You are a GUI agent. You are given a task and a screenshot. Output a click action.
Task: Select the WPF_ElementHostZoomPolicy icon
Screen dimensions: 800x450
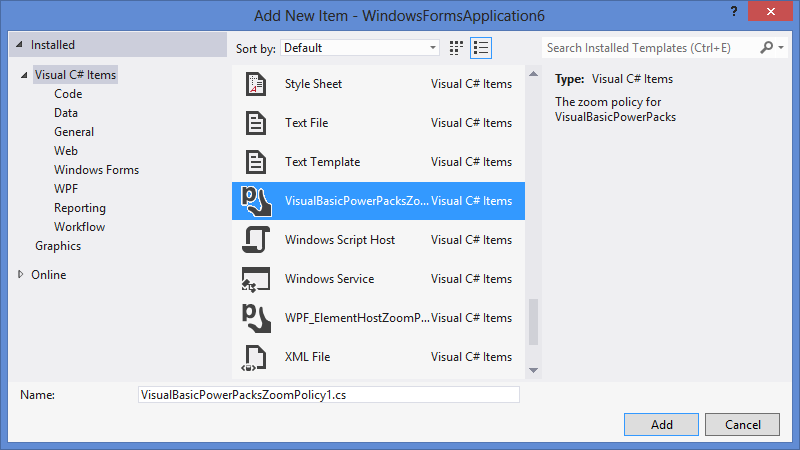[255, 318]
